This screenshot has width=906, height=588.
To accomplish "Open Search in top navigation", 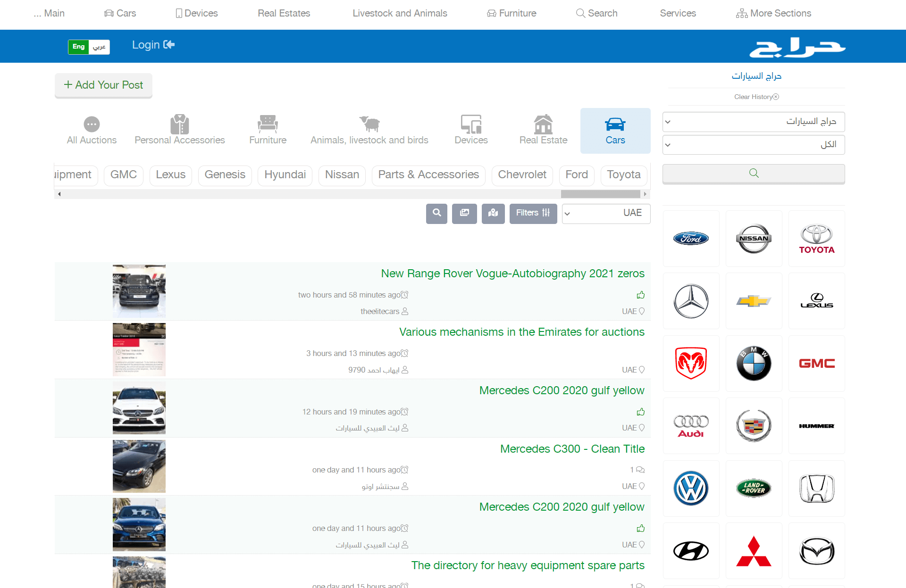I will [x=596, y=13].
